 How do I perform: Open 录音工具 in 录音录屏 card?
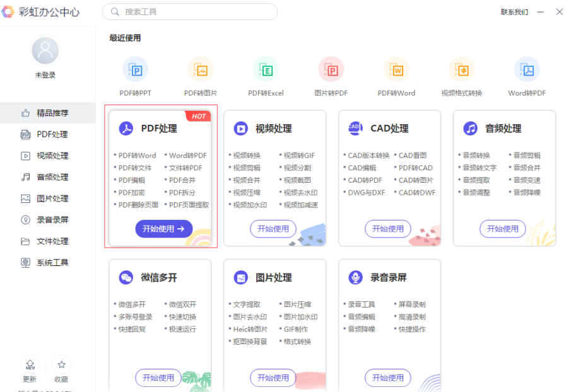362,304
